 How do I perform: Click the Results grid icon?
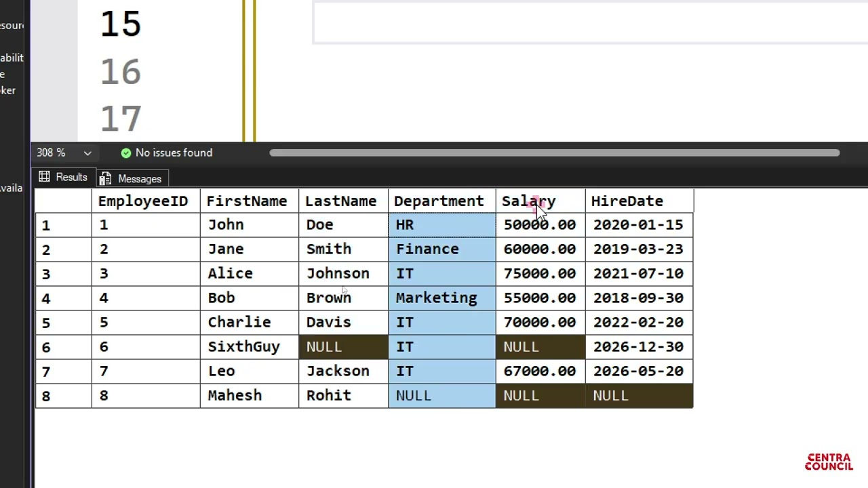(x=45, y=177)
